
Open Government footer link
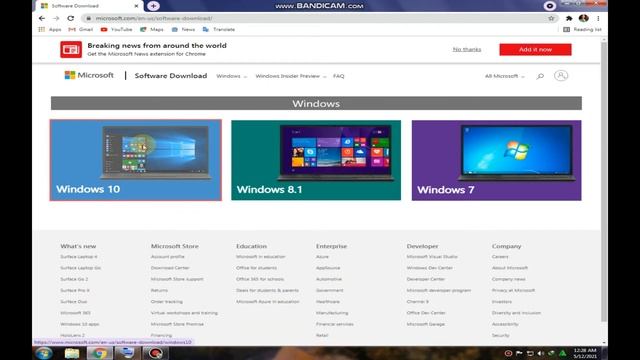329,290
